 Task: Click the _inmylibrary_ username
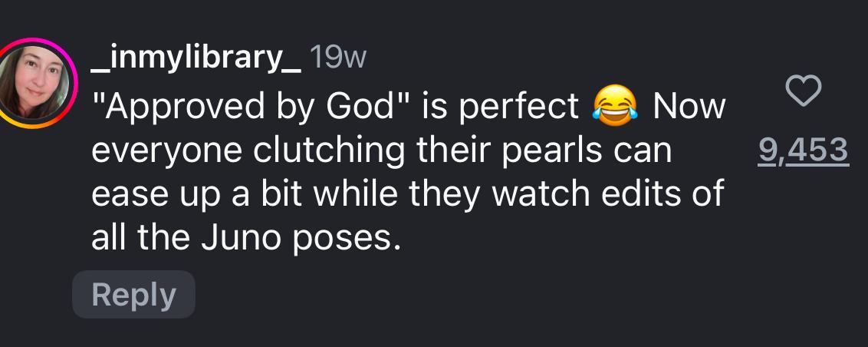tap(196, 59)
